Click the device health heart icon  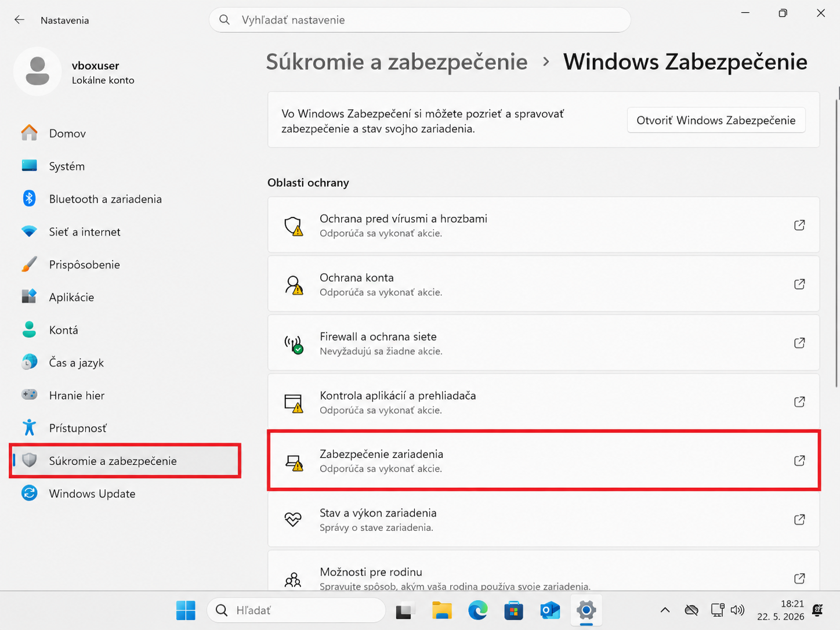293,519
